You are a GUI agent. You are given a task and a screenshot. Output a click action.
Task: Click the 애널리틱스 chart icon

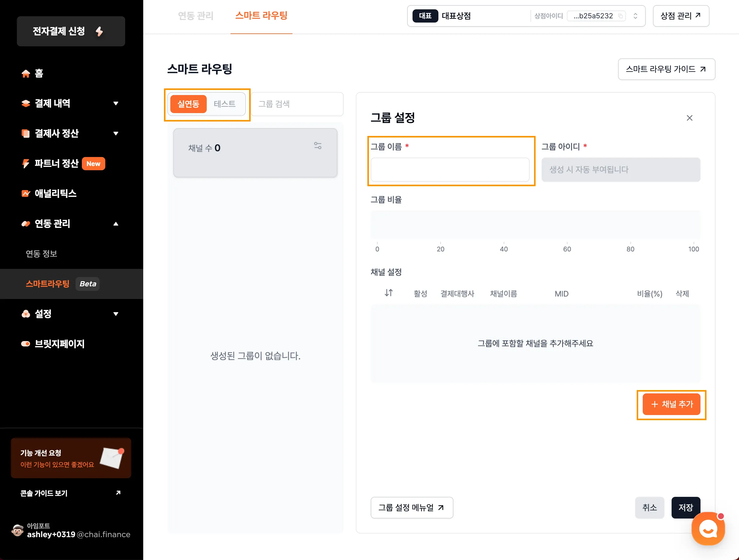click(26, 193)
